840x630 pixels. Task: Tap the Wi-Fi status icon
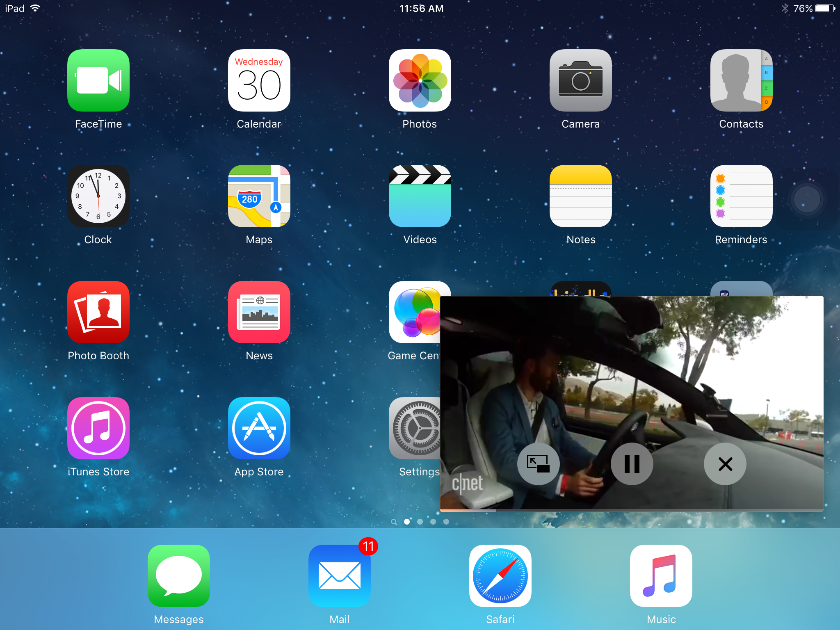35,8
